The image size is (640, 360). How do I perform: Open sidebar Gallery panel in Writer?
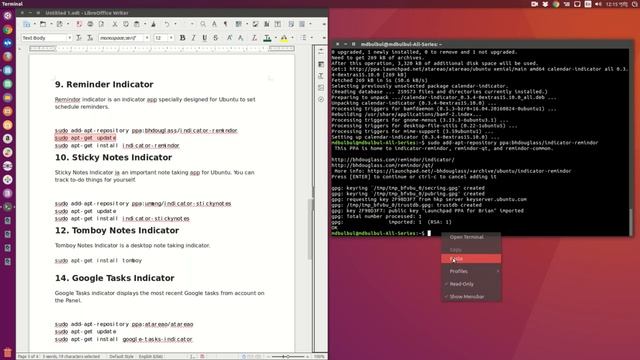[x=321, y=88]
